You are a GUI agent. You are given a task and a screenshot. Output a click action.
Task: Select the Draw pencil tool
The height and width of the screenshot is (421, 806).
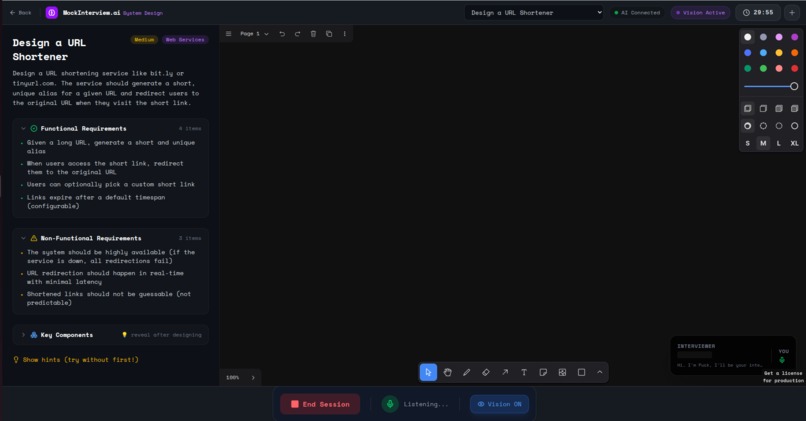[x=467, y=372]
